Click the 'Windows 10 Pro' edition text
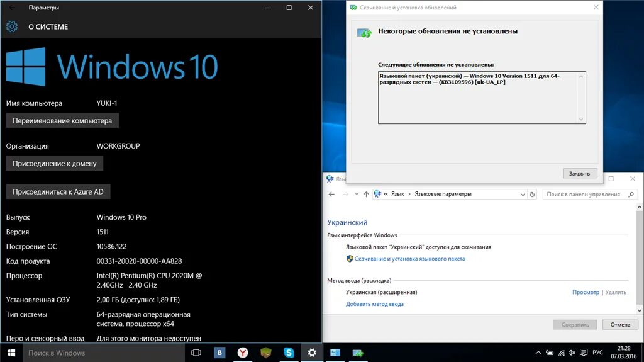Screen dimensions: 644x362 coord(121,217)
